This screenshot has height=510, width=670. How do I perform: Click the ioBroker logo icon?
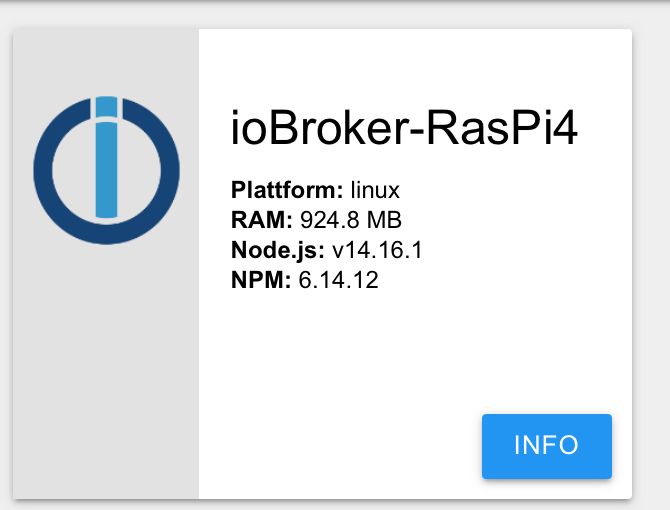[x=106, y=170]
